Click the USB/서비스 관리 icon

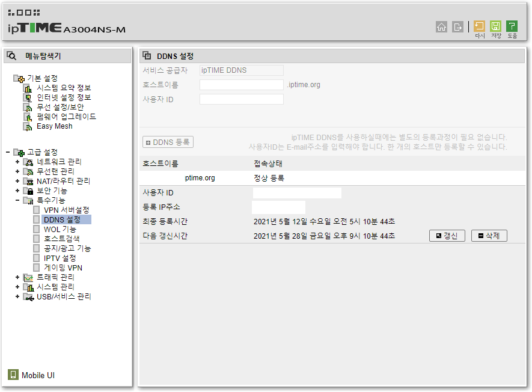click(28, 297)
